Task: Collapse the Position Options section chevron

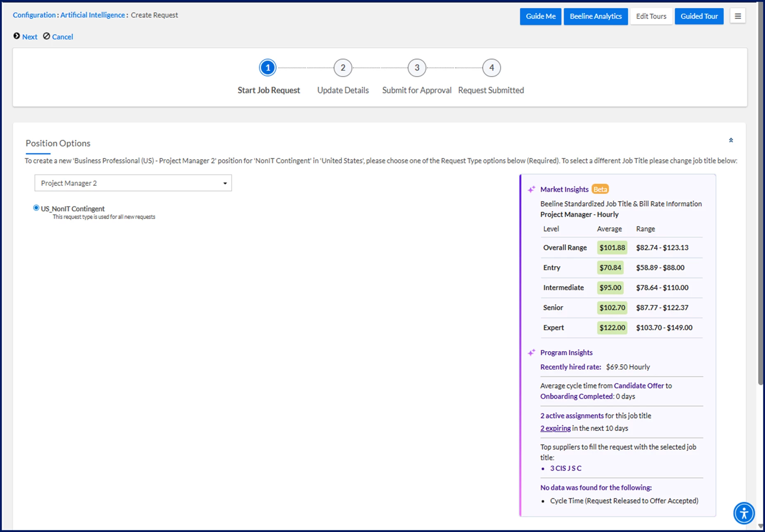Action: coord(731,141)
